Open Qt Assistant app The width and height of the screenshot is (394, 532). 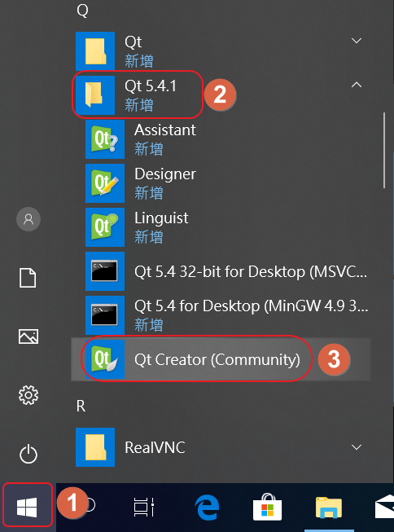[x=221, y=139]
